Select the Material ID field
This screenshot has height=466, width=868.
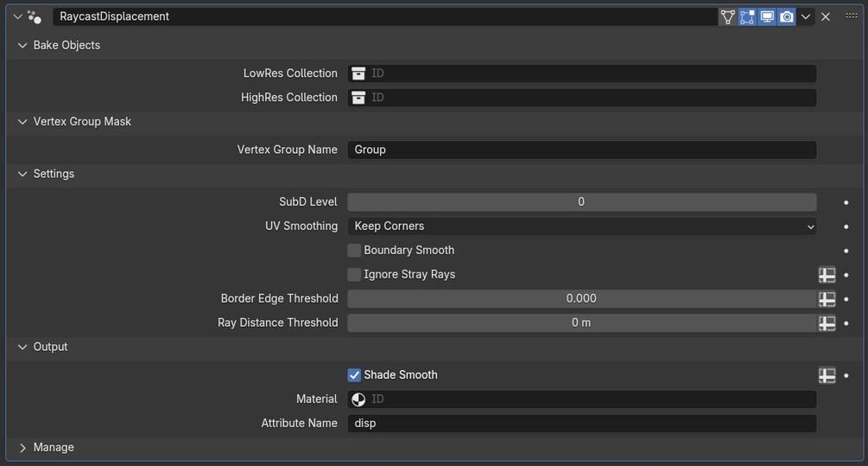point(582,399)
